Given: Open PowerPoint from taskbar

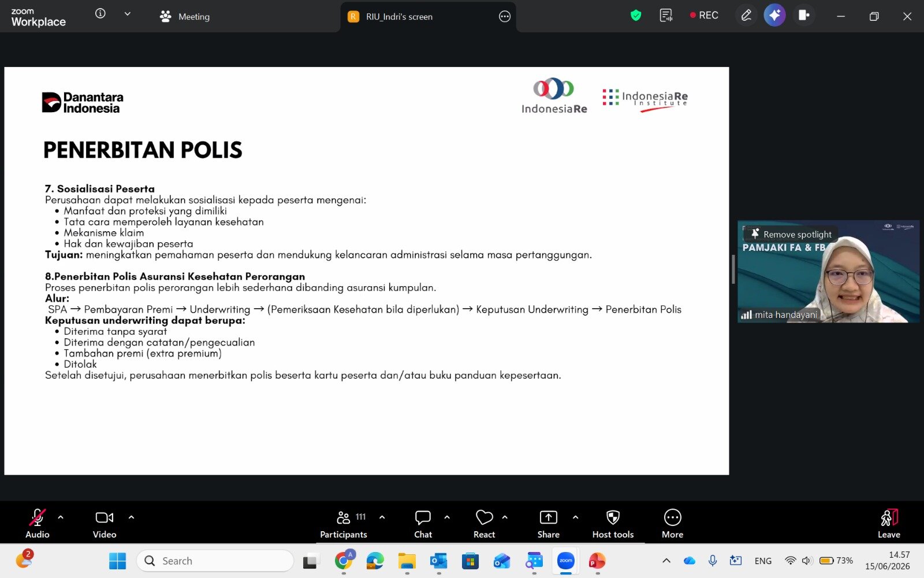Looking at the screenshot, I should click(597, 561).
